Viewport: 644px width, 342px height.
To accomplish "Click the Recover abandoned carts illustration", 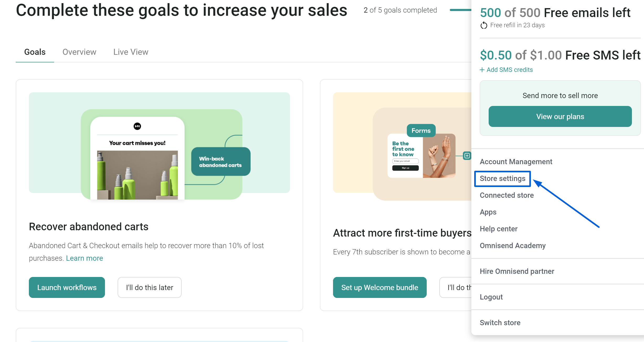I will (x=159, y=146).
